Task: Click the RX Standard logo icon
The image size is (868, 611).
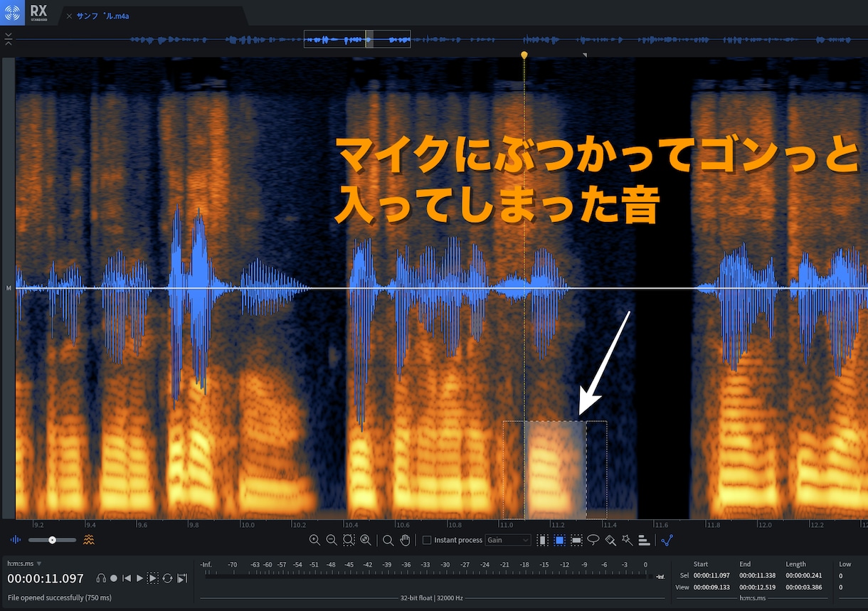Action: point(12,12)
